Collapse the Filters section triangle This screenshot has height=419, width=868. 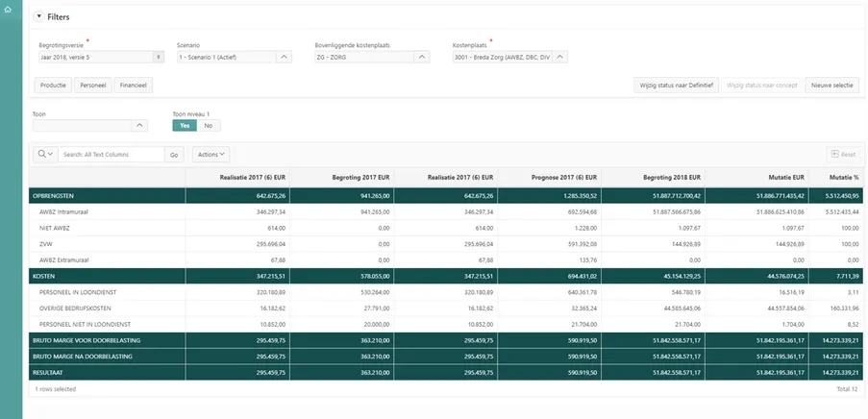39,17
